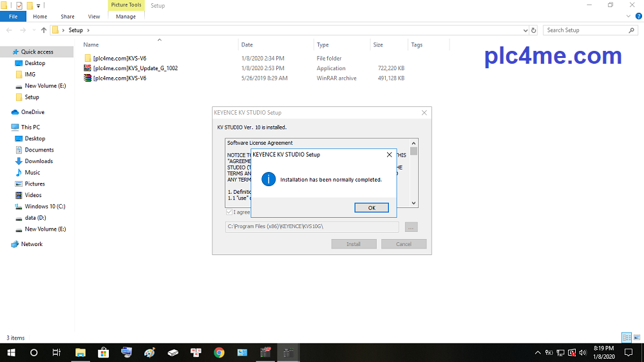
Task: Select the [plc4me.com]KVS-V6 file folder
Action: pyautogui.click(x=120, y=59)
